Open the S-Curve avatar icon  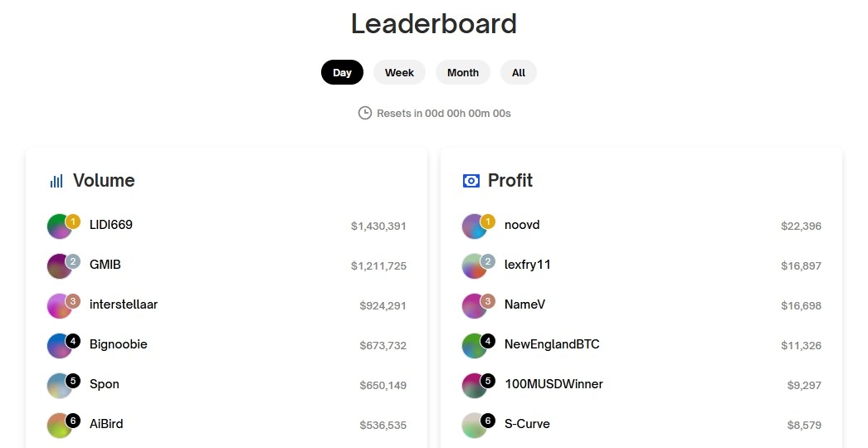coord(475,426)
